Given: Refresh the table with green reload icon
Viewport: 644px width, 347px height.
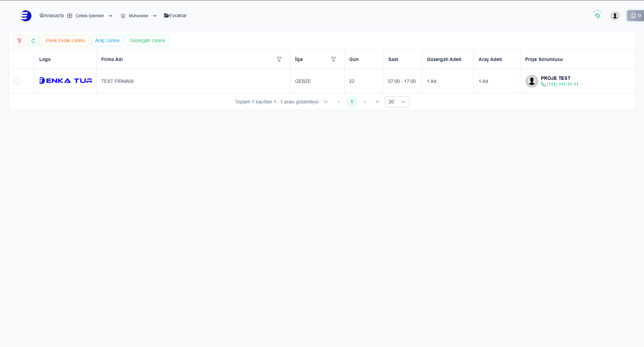Looking at the screenshot, I should [33, 41].
